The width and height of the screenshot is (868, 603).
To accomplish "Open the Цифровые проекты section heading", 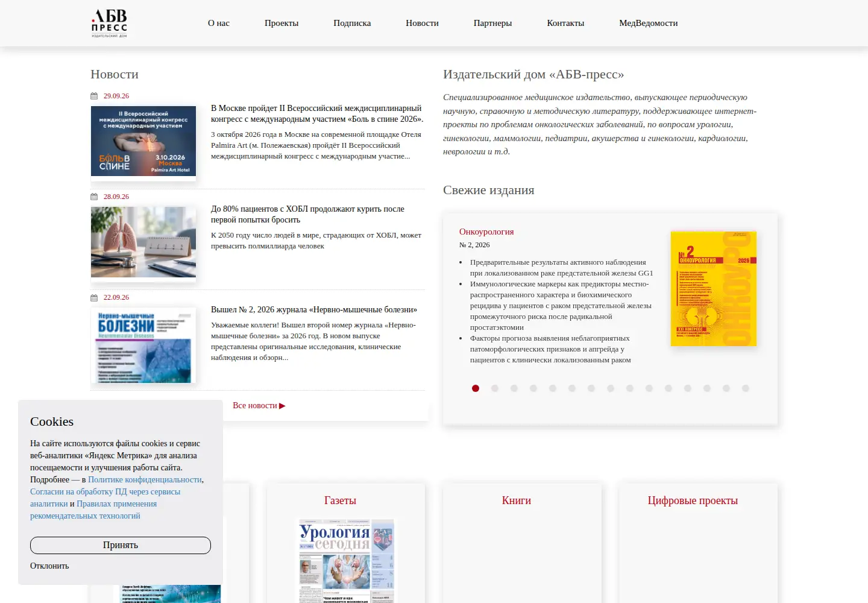I will coord(693,500).
